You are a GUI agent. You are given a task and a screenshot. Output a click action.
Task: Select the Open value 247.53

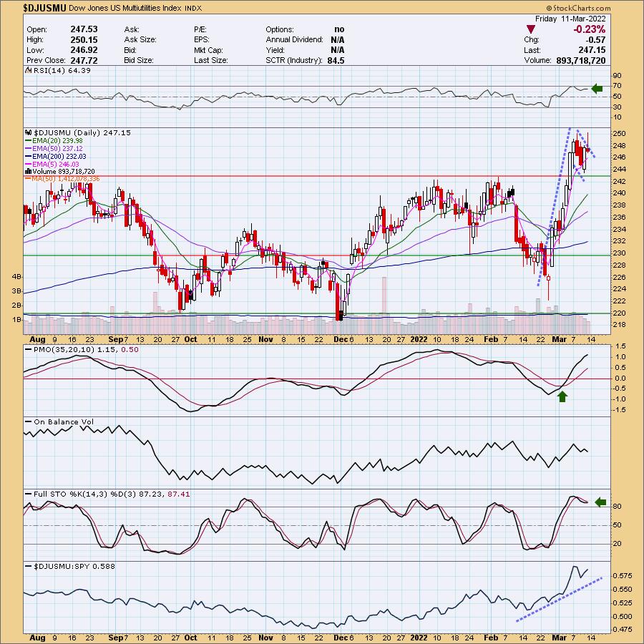coord(84,29)
